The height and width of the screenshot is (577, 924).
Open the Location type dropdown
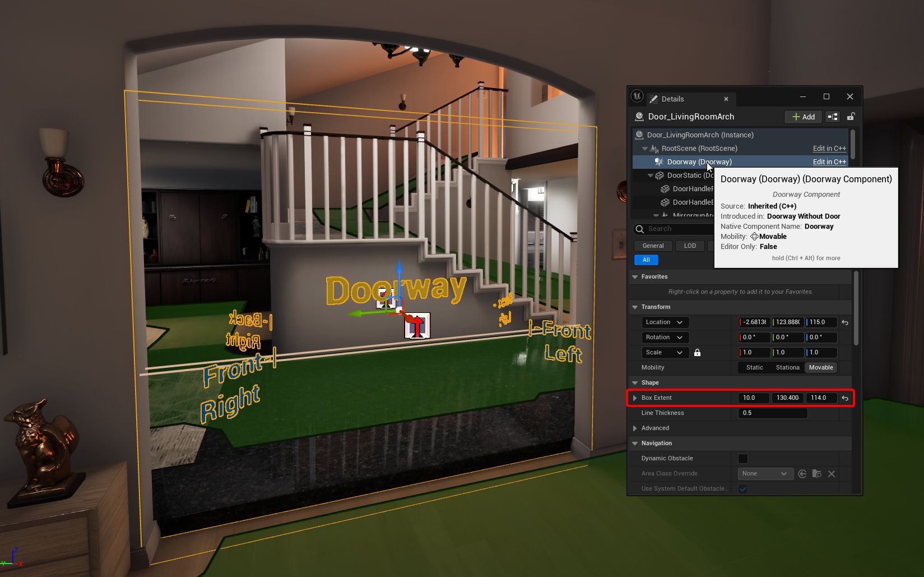tap(665, 322)
